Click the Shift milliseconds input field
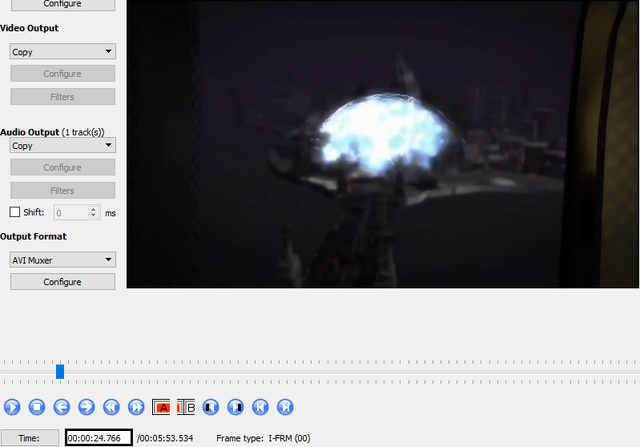Image resolution: width=640 pixels, height=447 pixels. (x=71, y=213)
